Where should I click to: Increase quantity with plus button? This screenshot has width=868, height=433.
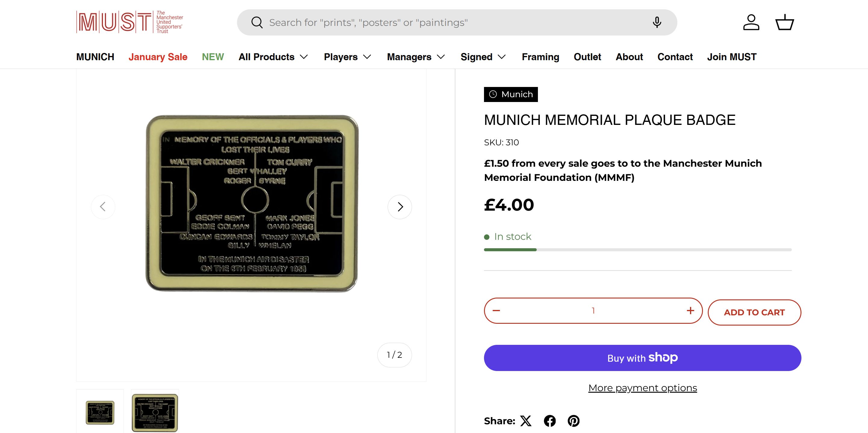pos(690,311)
